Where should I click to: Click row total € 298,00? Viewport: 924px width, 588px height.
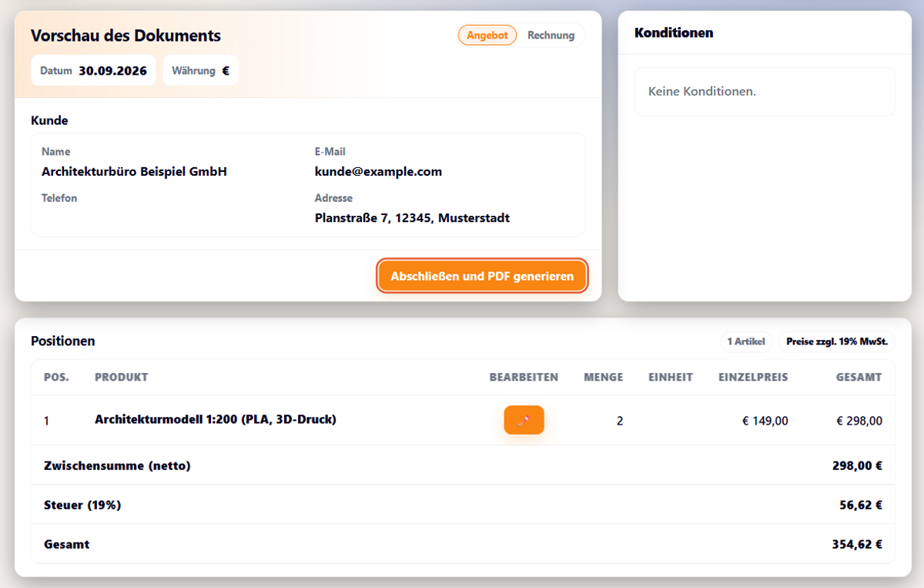point(859,421)
